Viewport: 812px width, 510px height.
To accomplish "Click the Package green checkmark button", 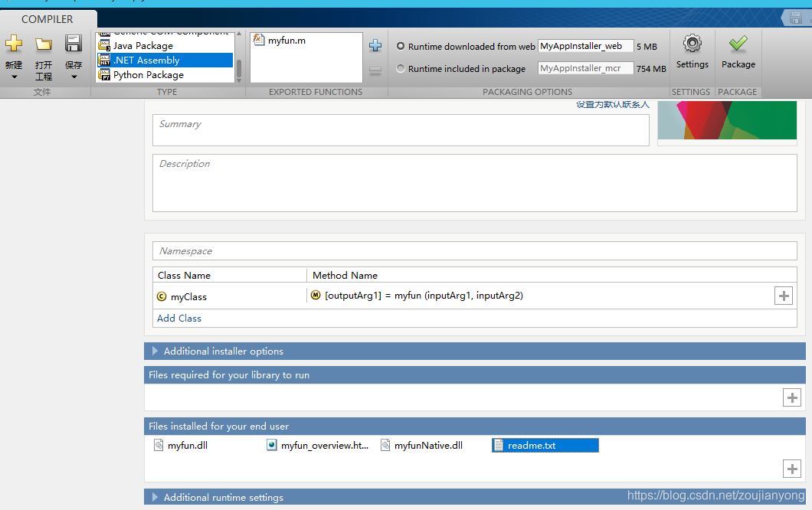I will [738, 44].
